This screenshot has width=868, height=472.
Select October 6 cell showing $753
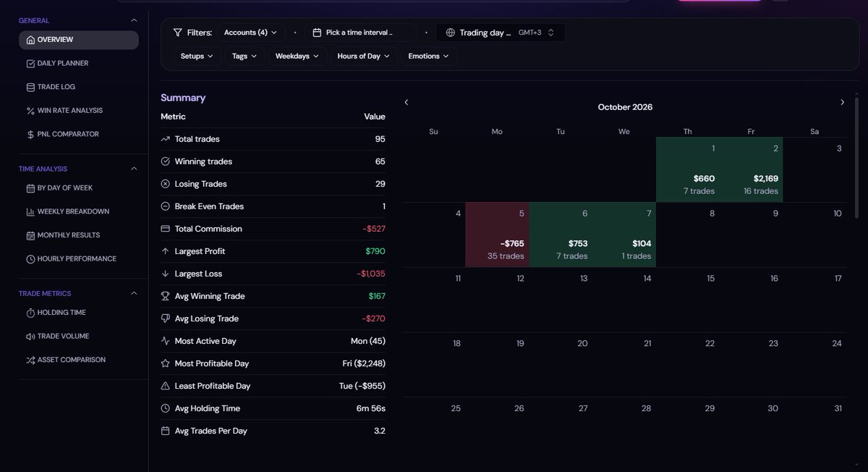point(561,235)
